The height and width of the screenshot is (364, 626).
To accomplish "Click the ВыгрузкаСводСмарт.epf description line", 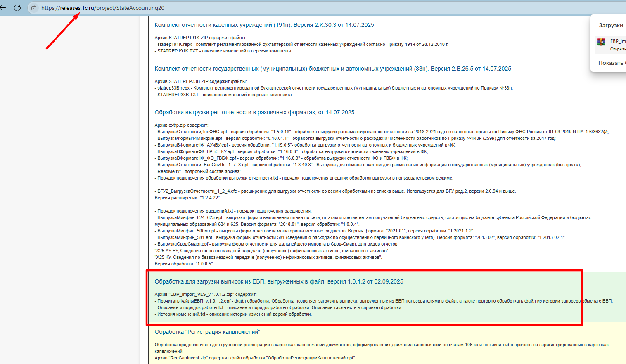I will [277, 244].
